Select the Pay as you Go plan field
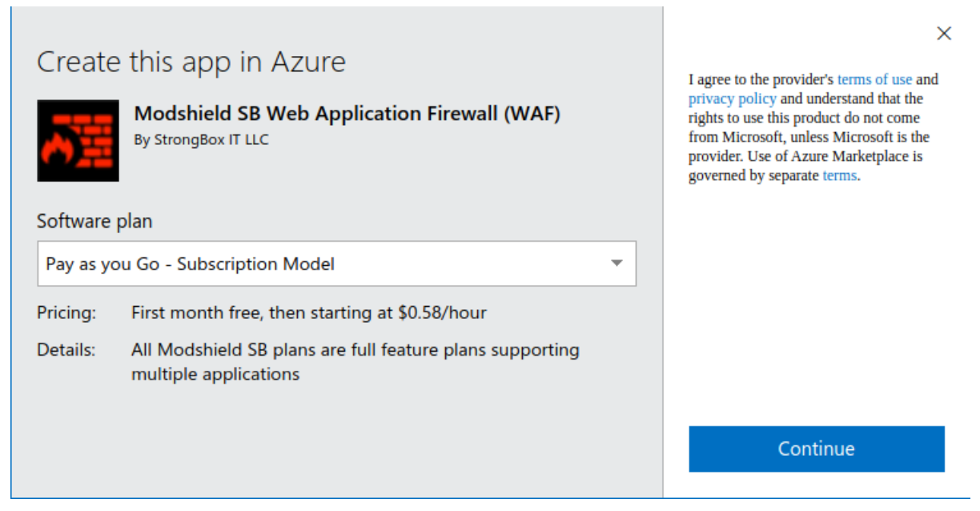This screenshot has height=511, width=980. pyautogui.click(x=320, y=264)
